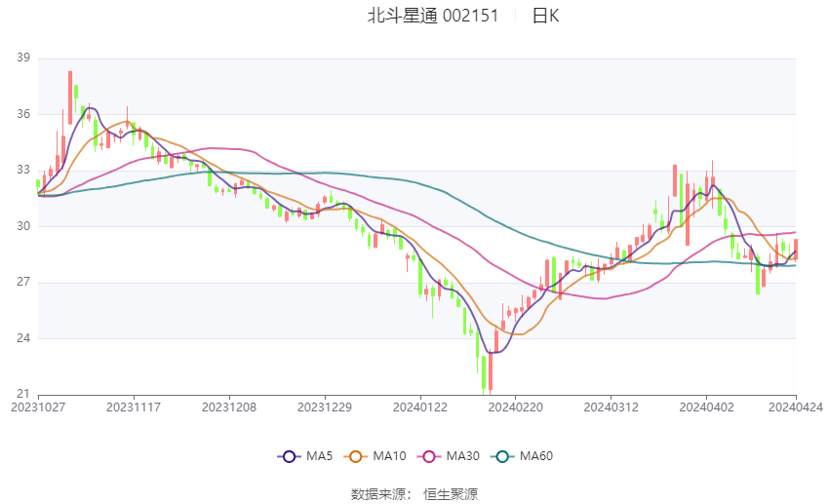Select the 20240122 date on the x-axis
This screenshot has height=504, width=829.
pyautogui.click(x=420, y=407)
